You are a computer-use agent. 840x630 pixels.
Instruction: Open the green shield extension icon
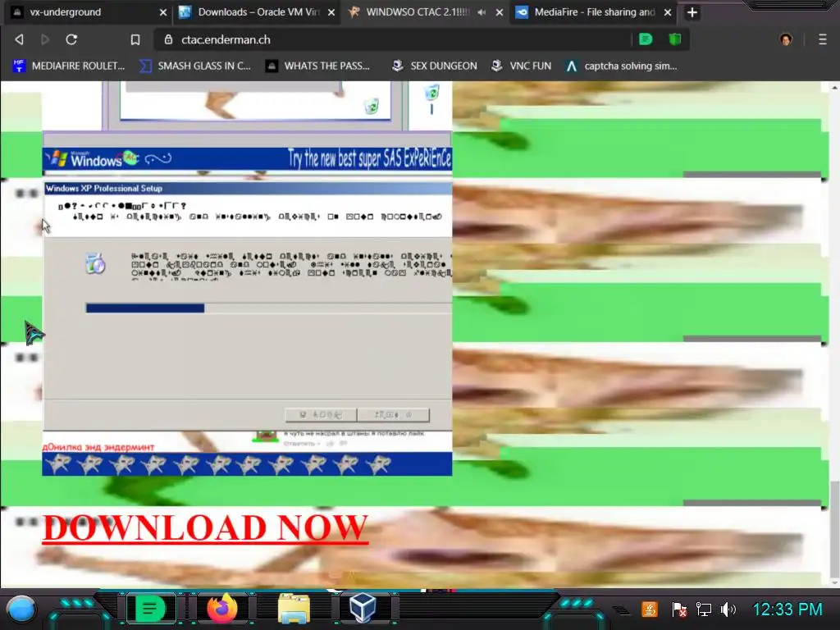coord(675,39)
